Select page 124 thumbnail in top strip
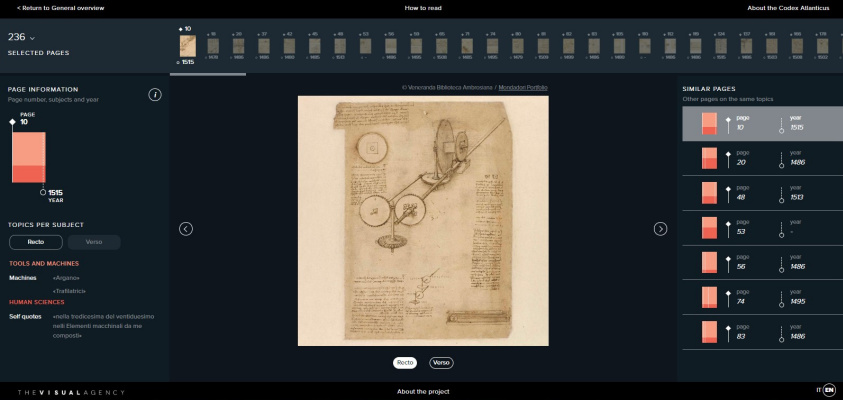Screen dimensions: 843x400 tap(721, 46)
